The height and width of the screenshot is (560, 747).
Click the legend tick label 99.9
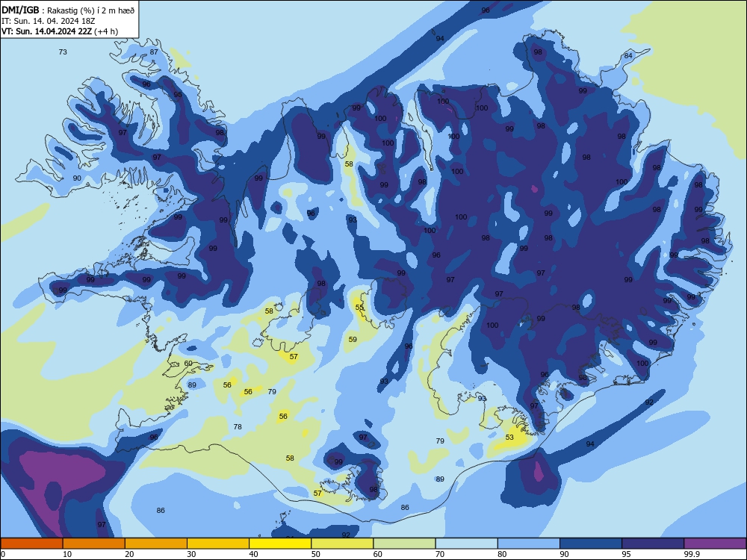691,554
